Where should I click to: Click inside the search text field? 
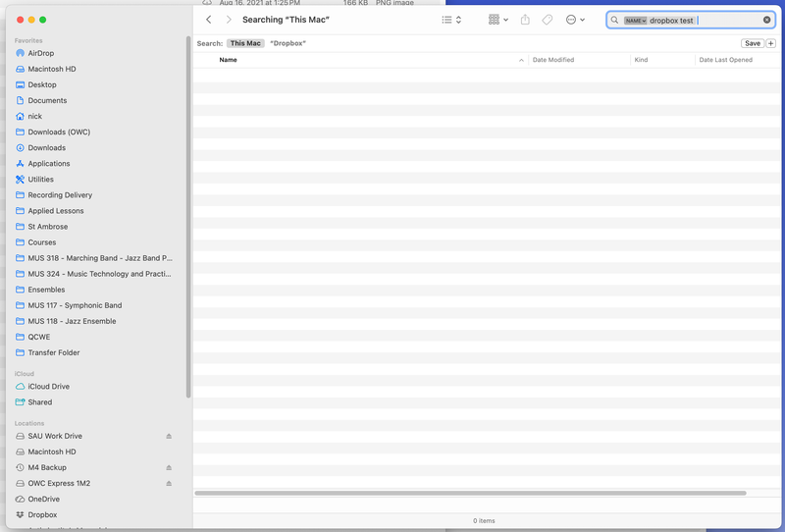point(726,20)
